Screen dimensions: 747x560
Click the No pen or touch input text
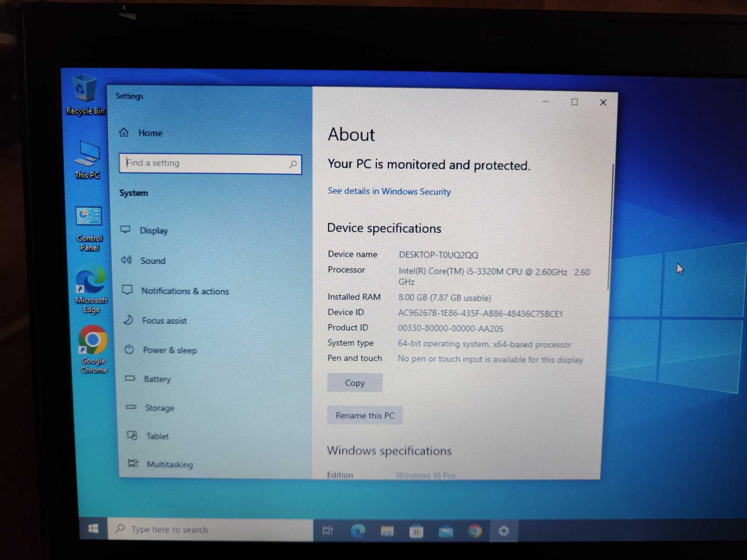pos(490,359)
